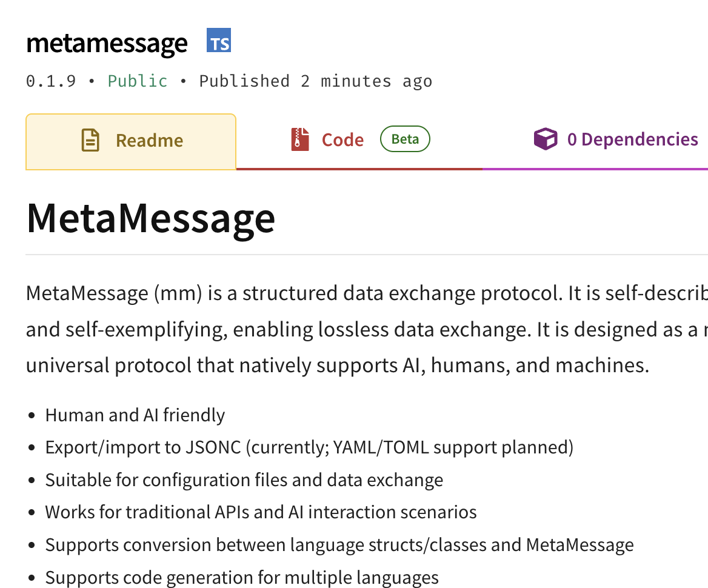Click the metamessage package title
Screen dimensions: 708x588
pos(107,44)
